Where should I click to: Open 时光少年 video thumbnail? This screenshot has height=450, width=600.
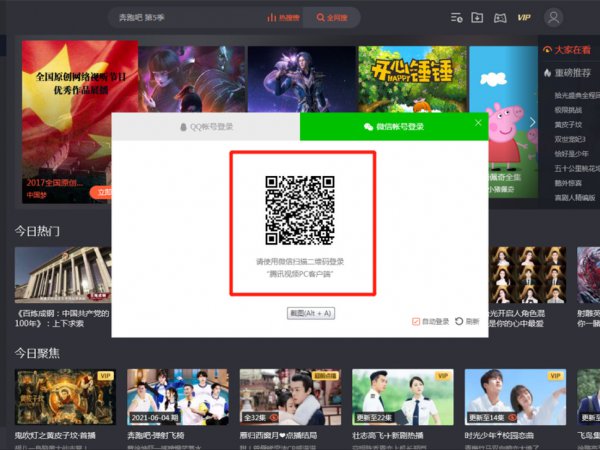(x=515, y=397)
